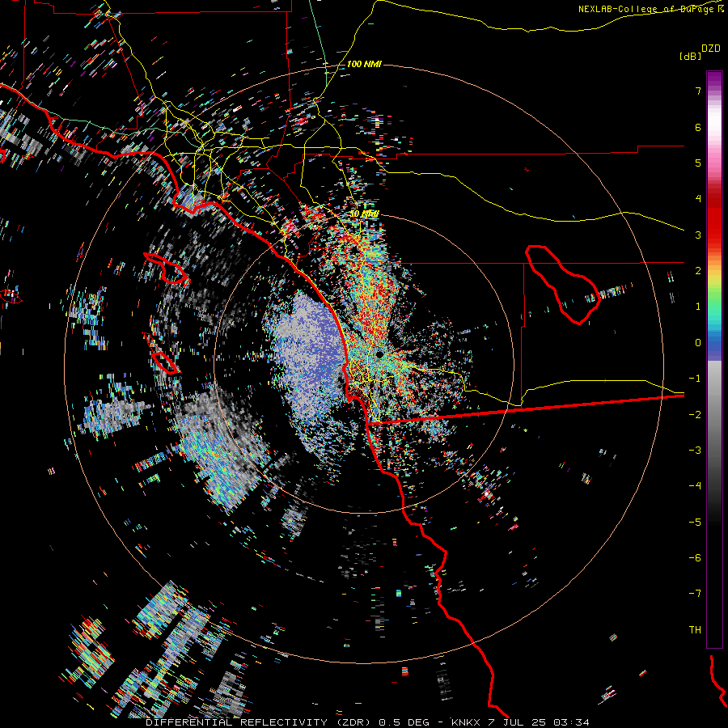Click the color scale bar at 3 dB red
Screen dimensions: 728x728
click(x=714, y=235)
